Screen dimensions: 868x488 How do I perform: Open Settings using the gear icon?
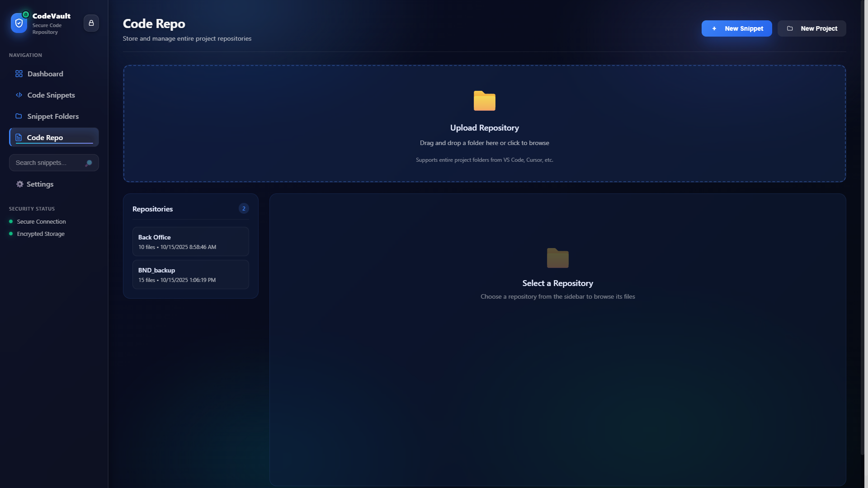19,184
